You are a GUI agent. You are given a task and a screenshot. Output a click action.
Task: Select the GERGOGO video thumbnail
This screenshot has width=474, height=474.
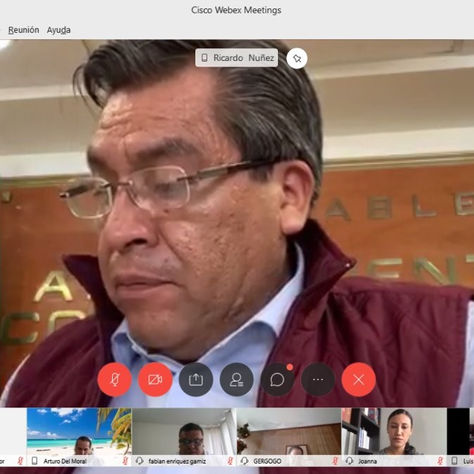coord(289,437)
